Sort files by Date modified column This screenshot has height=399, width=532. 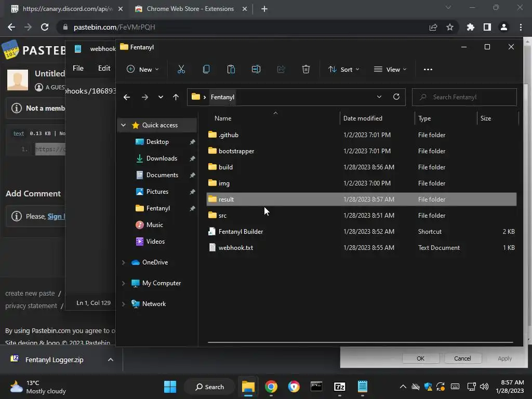363,118
